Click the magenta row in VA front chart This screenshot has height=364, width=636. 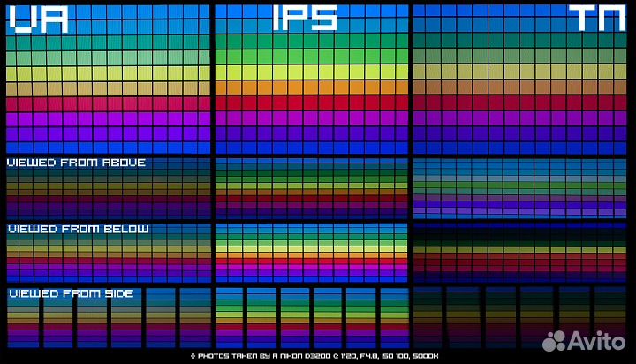pos(108,103)
